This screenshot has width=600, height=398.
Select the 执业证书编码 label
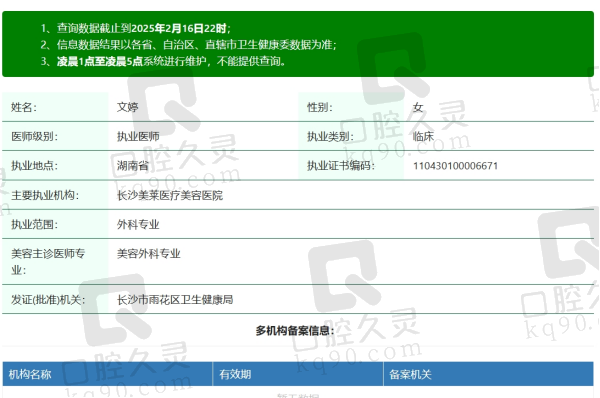point(341,166)
